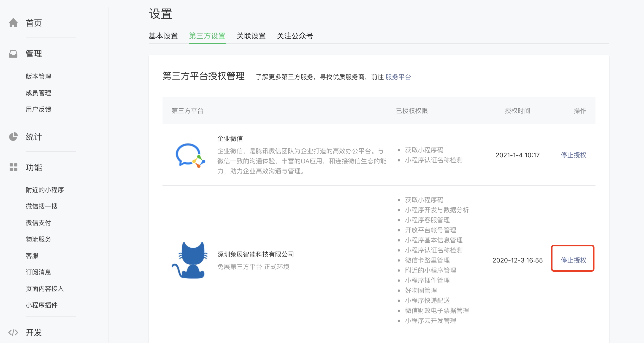Viewport: 644px width, 343px height.
Task: Click the 兔展第三方平台 正式环境 description
Action: [253, 267]
